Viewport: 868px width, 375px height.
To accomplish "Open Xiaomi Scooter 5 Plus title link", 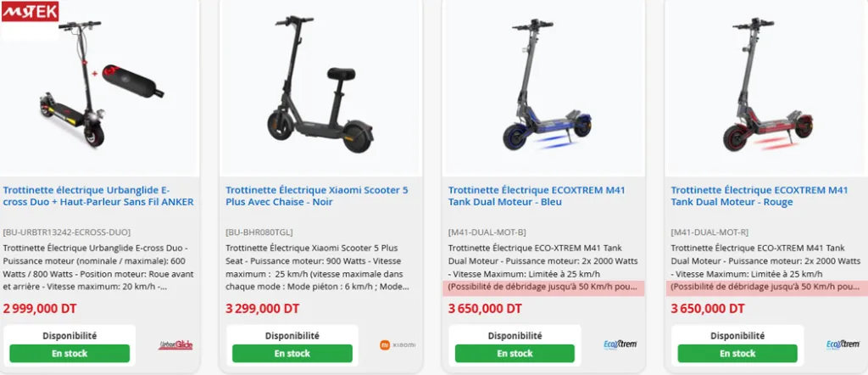I will point(316,196).
